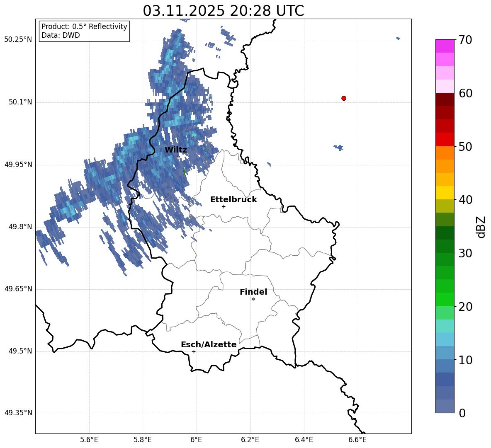Click the 6°E longitude label
The height and width of the screenshot is (448, 491).
tap(196, 440)
